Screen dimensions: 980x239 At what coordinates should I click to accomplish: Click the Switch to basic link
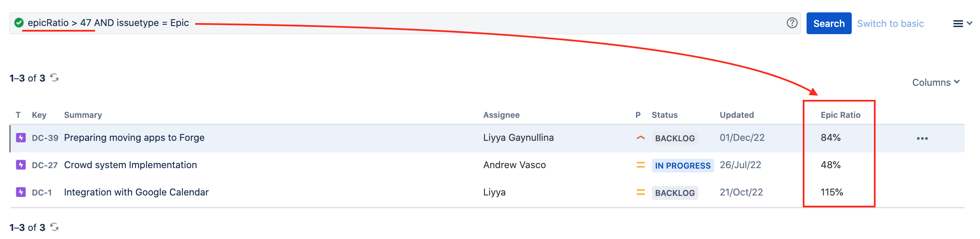pos(890,23)
